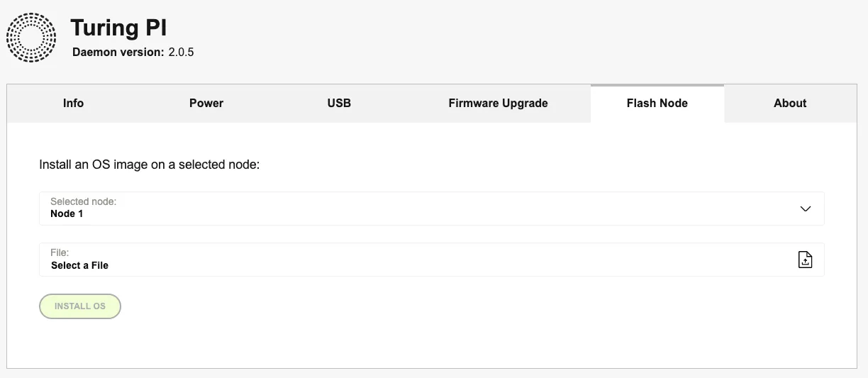Viewport: 868px width, 378px height.
Task: Select the Firmware Upgrade tab
Action: click(498, 104)
